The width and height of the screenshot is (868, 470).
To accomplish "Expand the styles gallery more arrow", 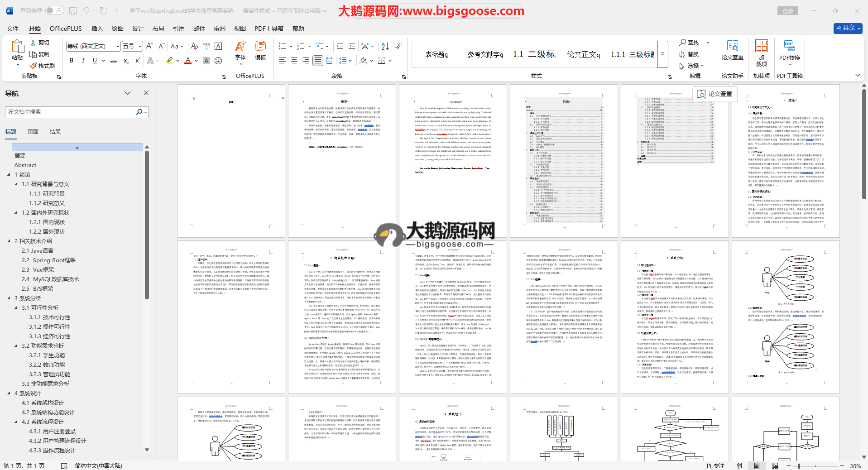I will tap(662, 54).
